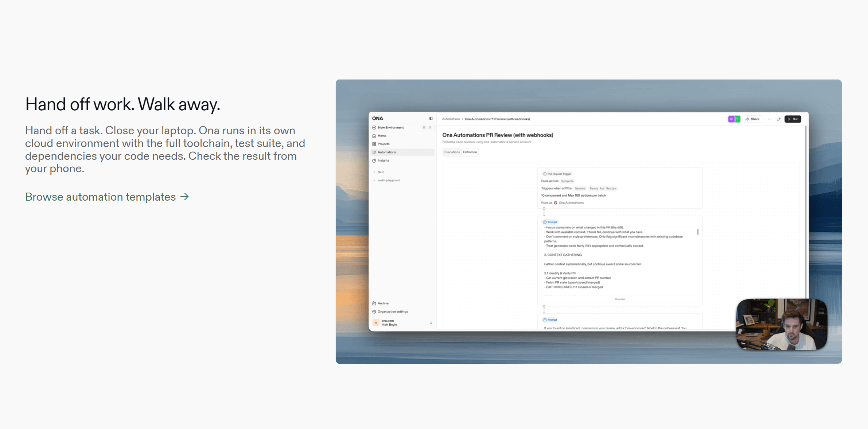Collapse the sidebar with the panel icon
This screenshot has height=429, width=868.
[x=431, y=119]
